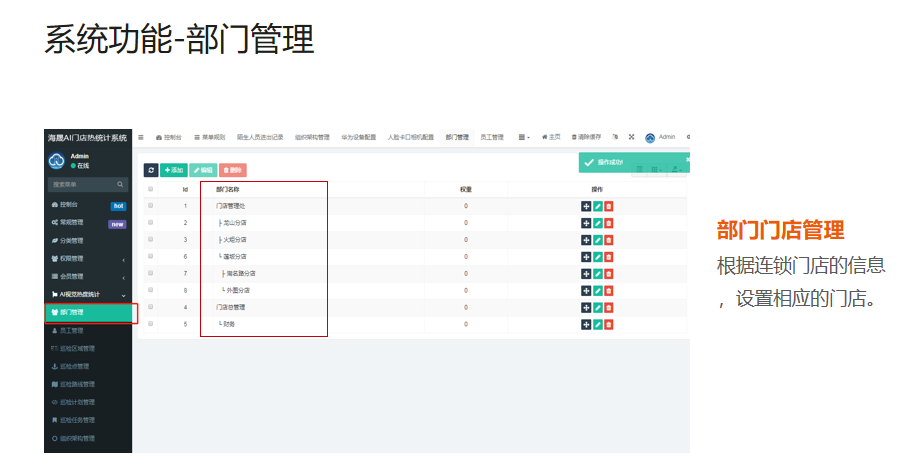
Task: Click the trash icon in the 财务 row
Action: [609, 325]
